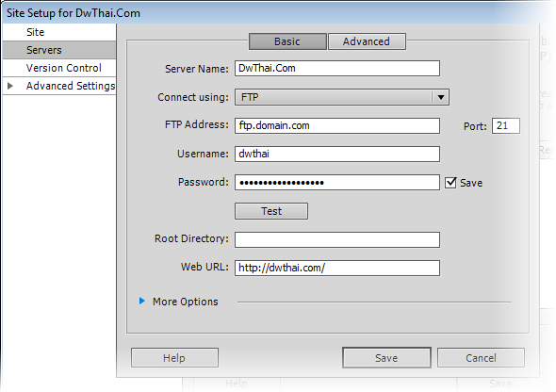
Task: Click into the FTP Address field
Action: click(337, 125)
